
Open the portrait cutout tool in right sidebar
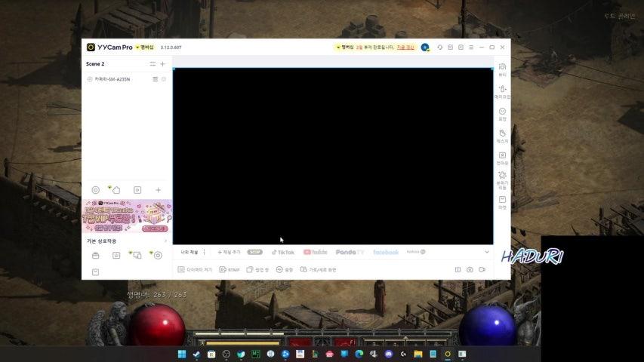tap(502, 158)
